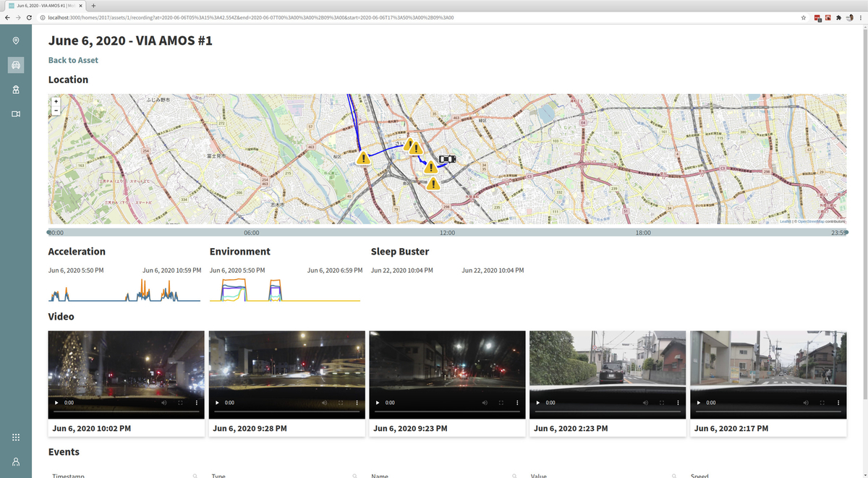
Task: Open the apps grid sidebar icon
Action: (16, 438)
